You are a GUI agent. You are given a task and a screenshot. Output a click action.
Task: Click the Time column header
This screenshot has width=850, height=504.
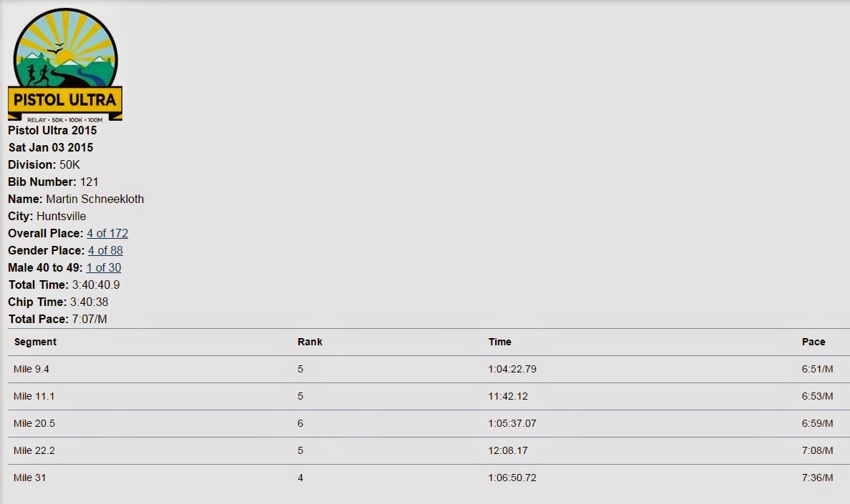pos(499,342)
